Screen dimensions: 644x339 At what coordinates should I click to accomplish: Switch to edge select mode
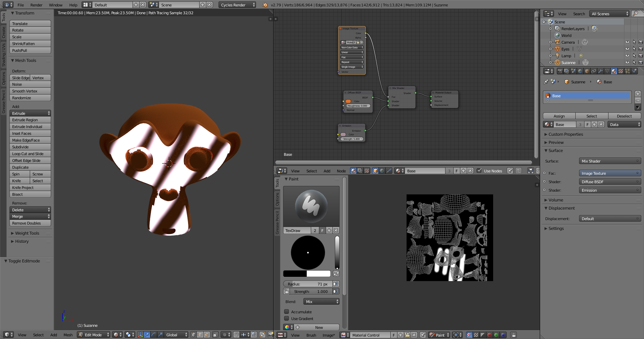(200, 335)
